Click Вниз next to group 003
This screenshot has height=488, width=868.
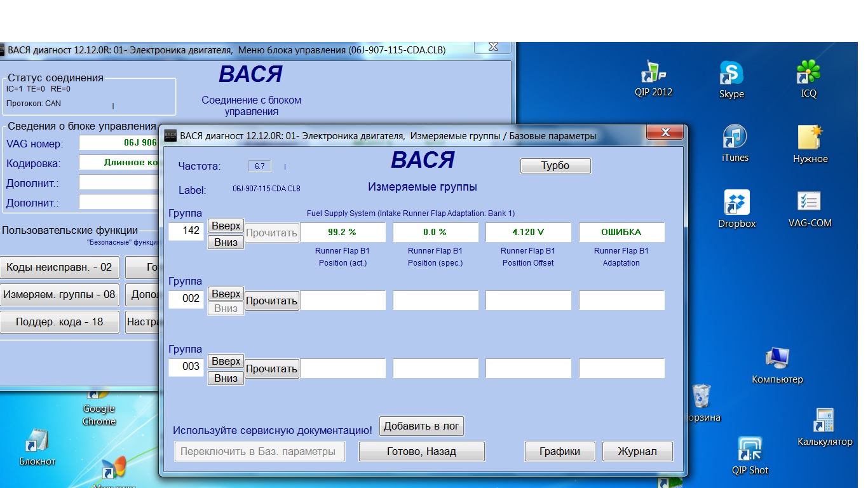click(x=226, y=378)
